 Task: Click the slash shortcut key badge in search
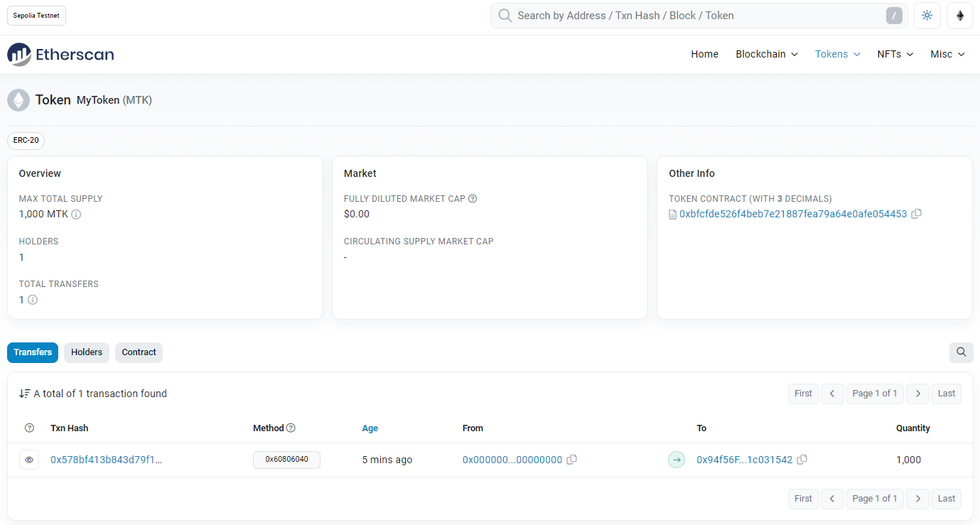tap(894, 16)
